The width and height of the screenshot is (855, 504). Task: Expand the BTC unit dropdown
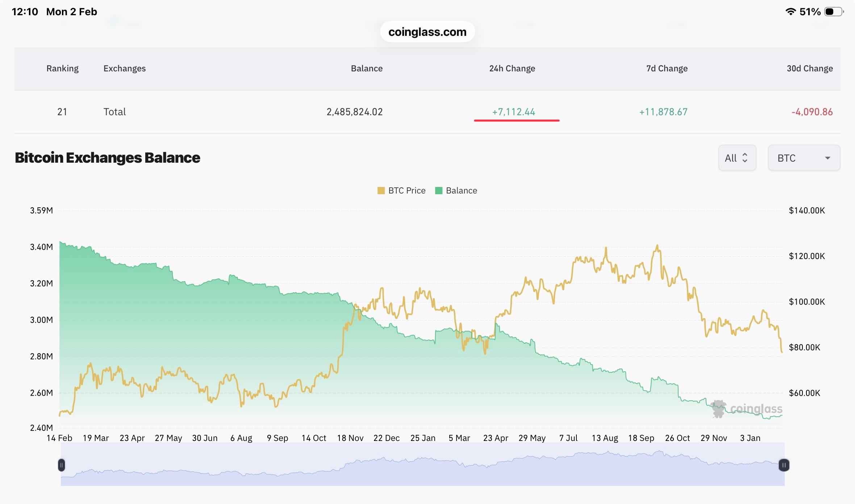click(804, 158)
